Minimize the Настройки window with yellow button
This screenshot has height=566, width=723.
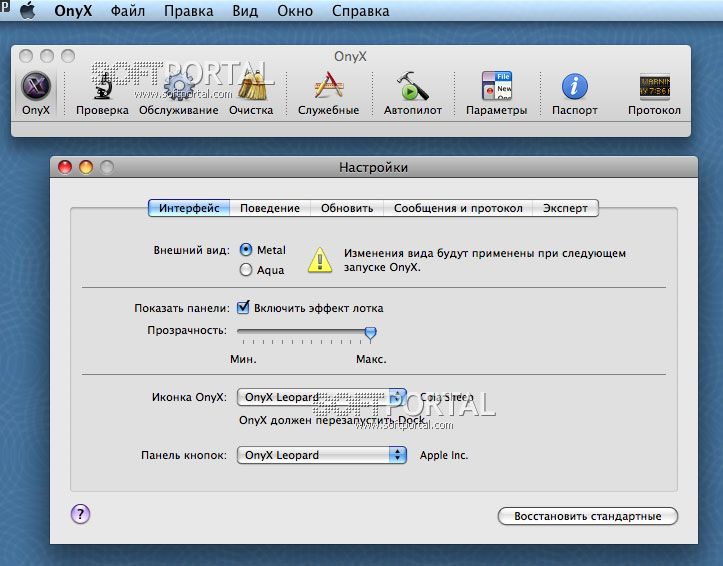[86, 167]
